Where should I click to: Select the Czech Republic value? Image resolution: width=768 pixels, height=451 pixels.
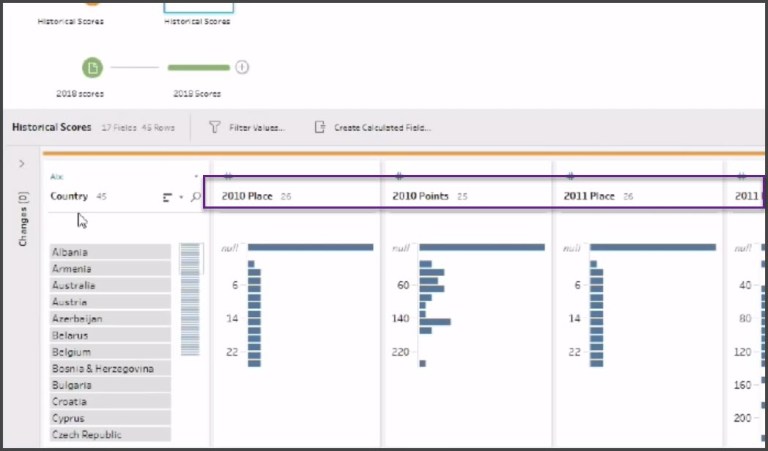[x=110, y=435]
